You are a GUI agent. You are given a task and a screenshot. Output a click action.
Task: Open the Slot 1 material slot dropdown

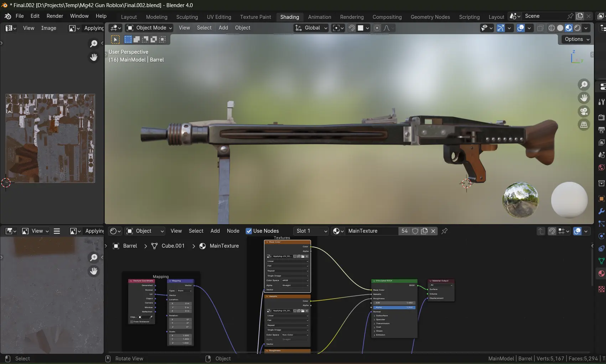[x=311, y=231]
